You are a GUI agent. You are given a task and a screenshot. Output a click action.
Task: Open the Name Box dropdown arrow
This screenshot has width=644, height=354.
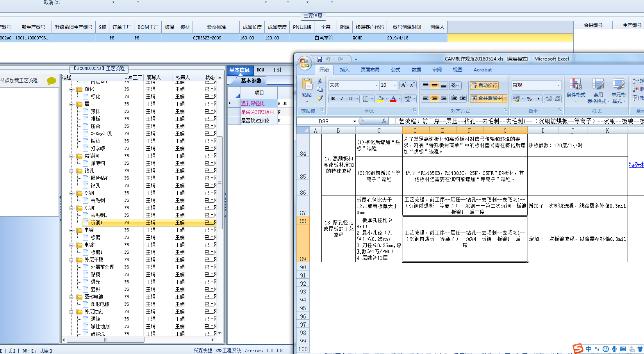[x=355, y=121]
